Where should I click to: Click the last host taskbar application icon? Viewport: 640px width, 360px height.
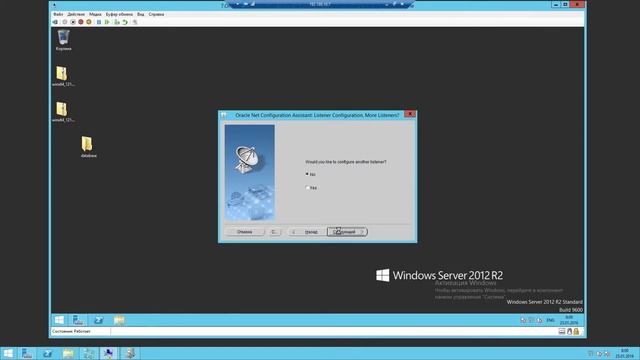click(130, 353)
